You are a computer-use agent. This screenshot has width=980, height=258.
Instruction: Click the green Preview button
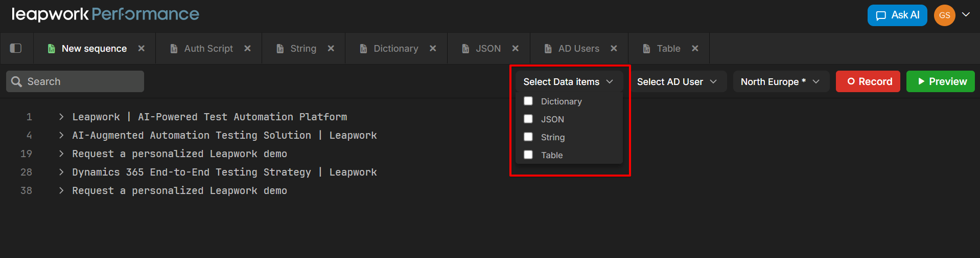[x=940, y=82]
